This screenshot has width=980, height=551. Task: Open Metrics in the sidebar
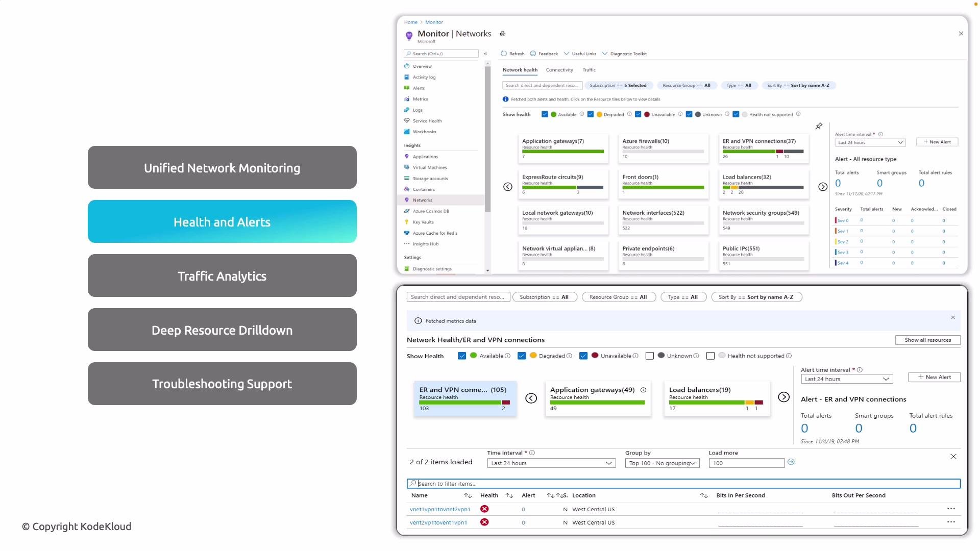420,99
